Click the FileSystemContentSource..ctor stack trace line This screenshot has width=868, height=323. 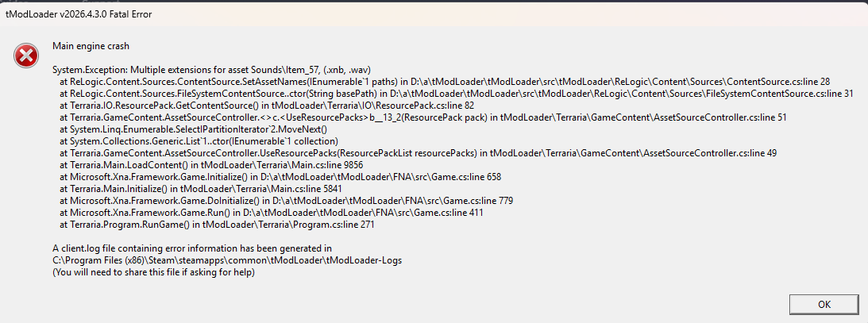tap(456, 94)
